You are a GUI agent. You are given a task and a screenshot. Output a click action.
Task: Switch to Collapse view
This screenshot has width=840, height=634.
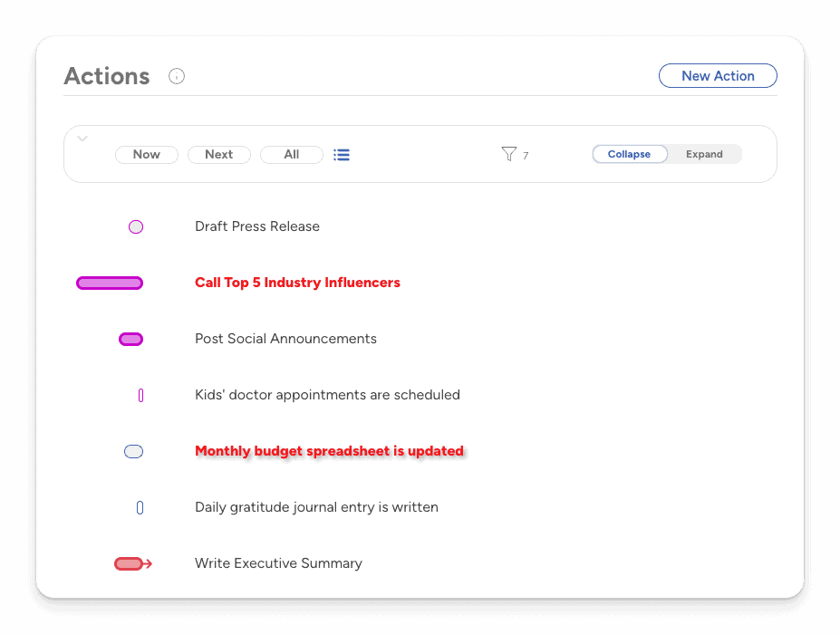click(x=629, y=155)
